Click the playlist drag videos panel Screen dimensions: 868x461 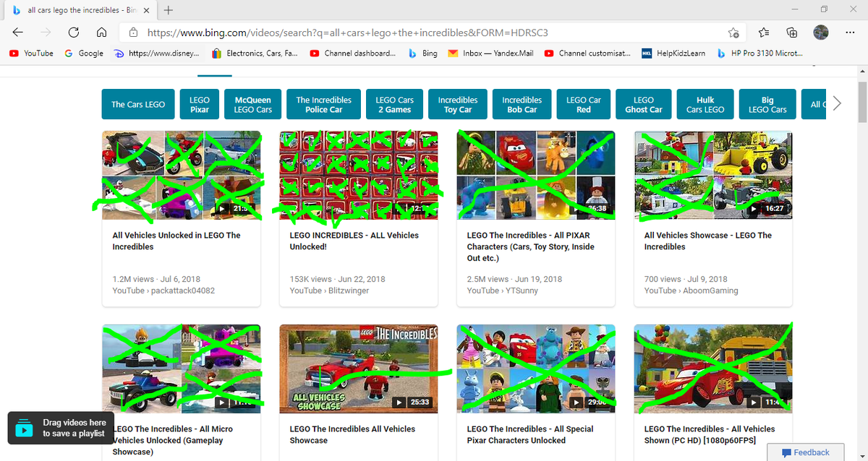pos(61,428)
